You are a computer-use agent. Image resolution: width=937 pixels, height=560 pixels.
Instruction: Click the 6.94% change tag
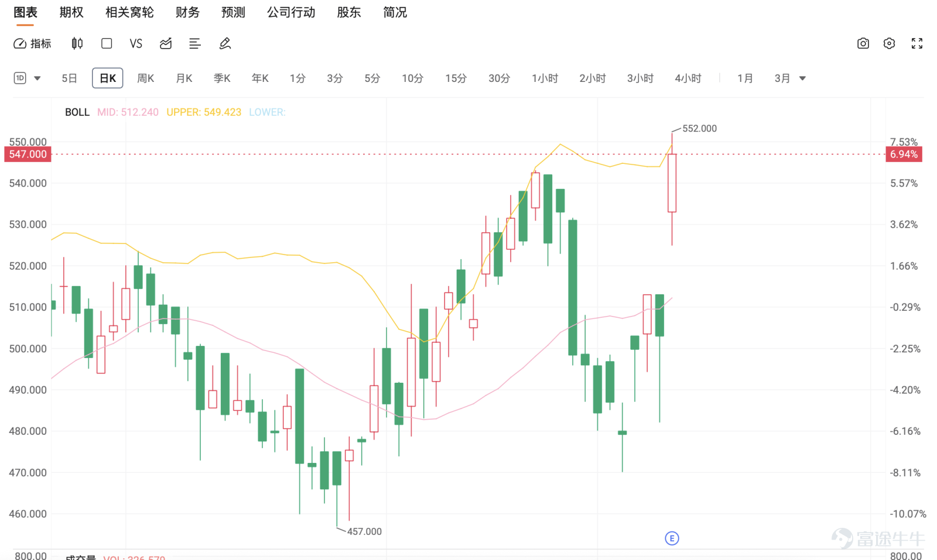(x=904, y=154)
